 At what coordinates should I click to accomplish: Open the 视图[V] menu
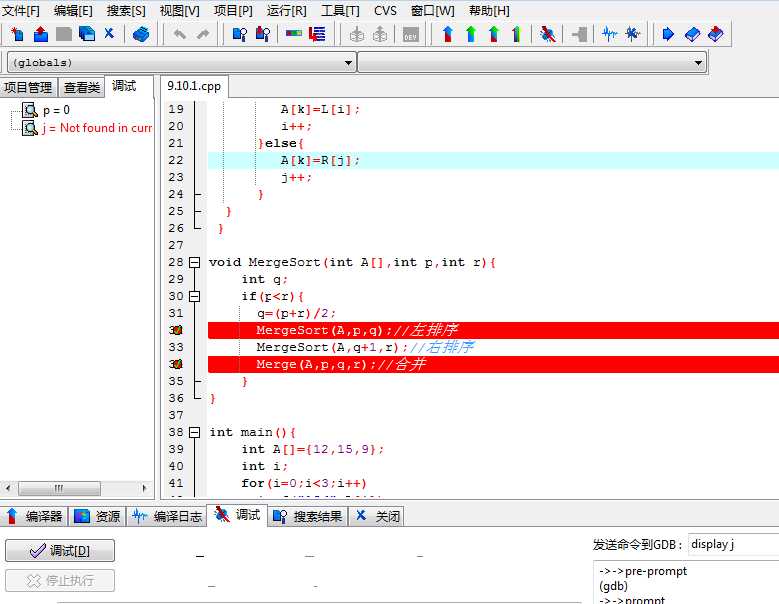tap(179, 10)
